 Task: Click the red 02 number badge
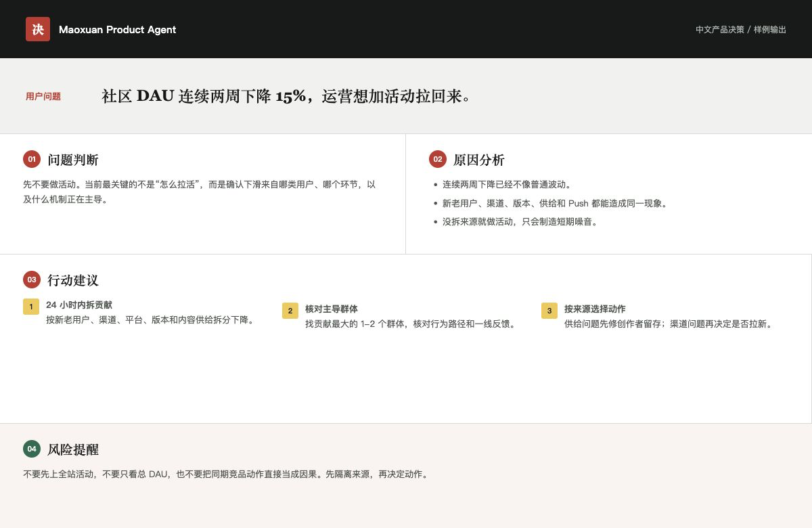438,159
